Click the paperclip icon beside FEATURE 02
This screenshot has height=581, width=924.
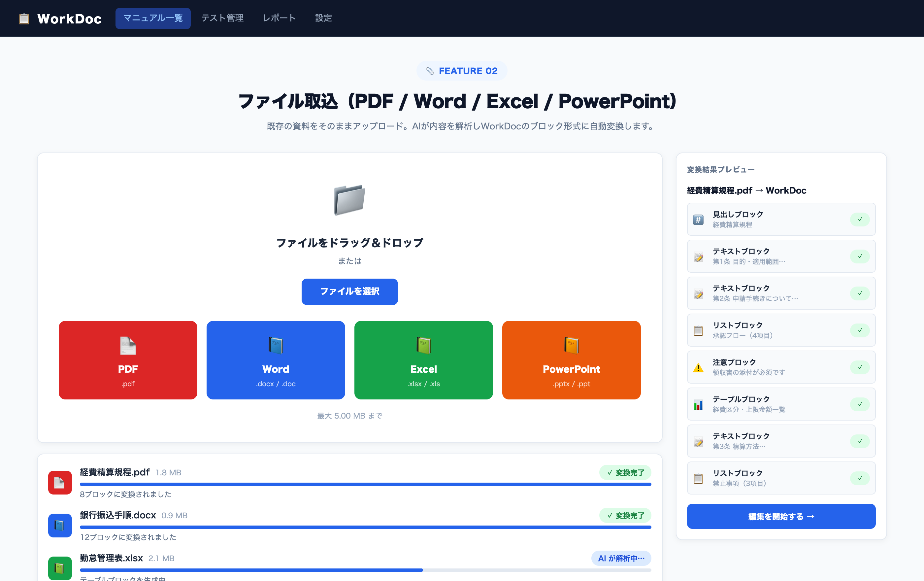coord(430,71)
